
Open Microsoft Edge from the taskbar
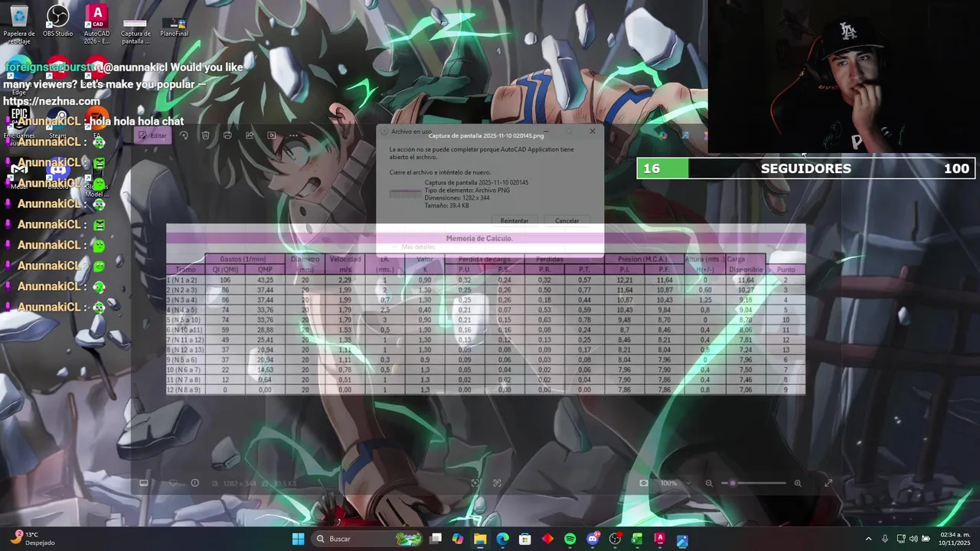[502, 539]
